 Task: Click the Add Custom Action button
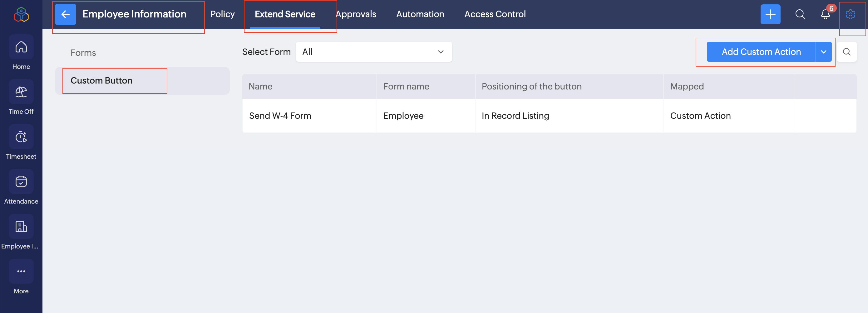point(761,52)
